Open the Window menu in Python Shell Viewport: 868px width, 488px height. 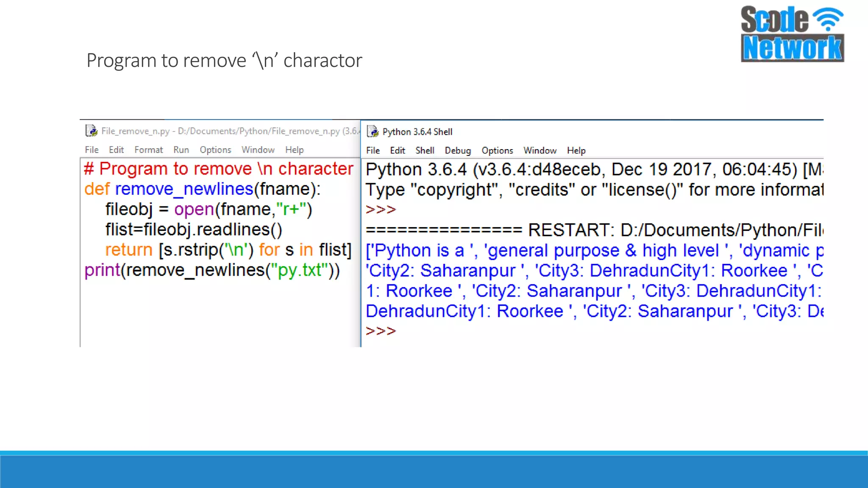[540, 150]
